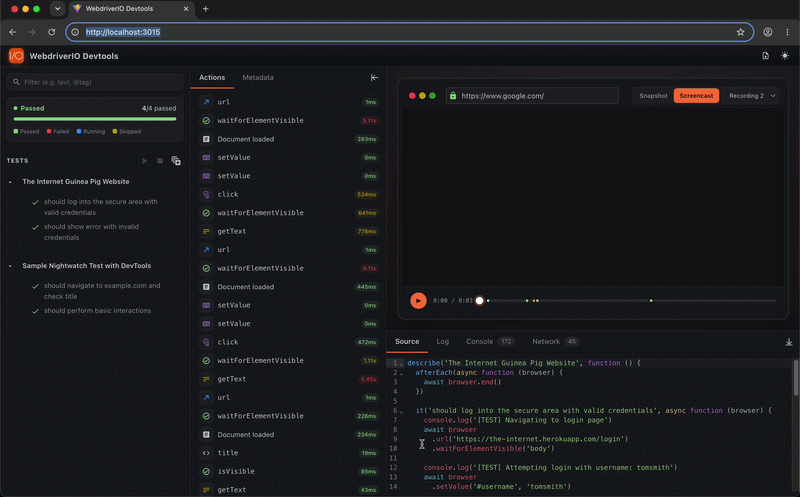
Task: Click the 472ms click action icon
Action: coord(206,342)
